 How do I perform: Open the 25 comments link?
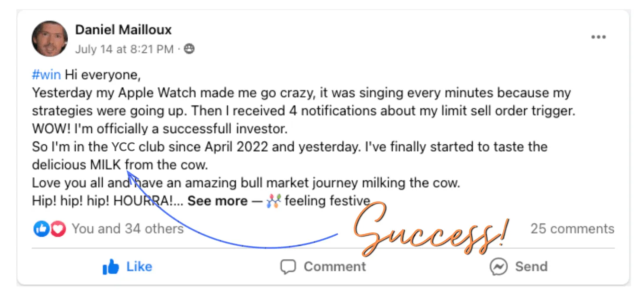pyautogui.click(x=572, y=229)
